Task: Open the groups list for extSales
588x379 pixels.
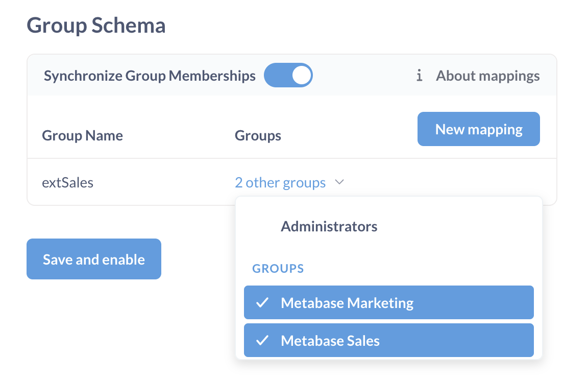Action: (x=280, y=182)
